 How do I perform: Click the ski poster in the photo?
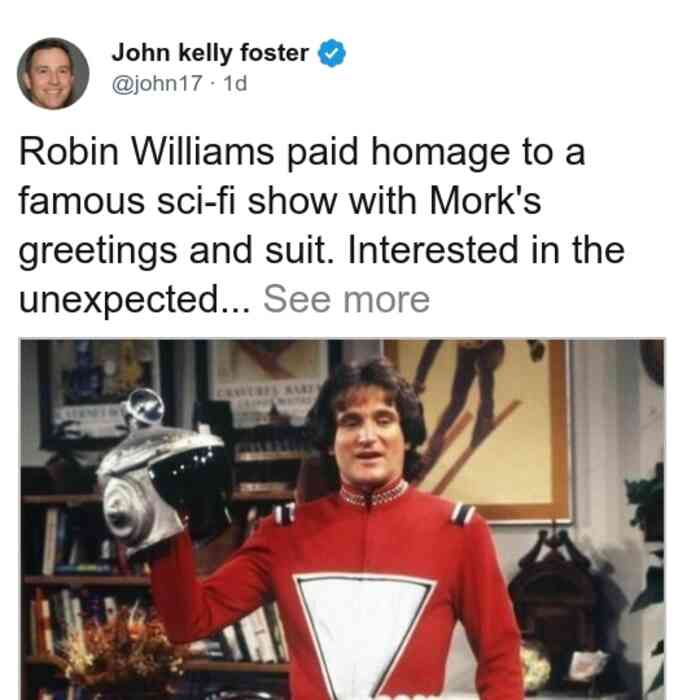pos(478,430)
